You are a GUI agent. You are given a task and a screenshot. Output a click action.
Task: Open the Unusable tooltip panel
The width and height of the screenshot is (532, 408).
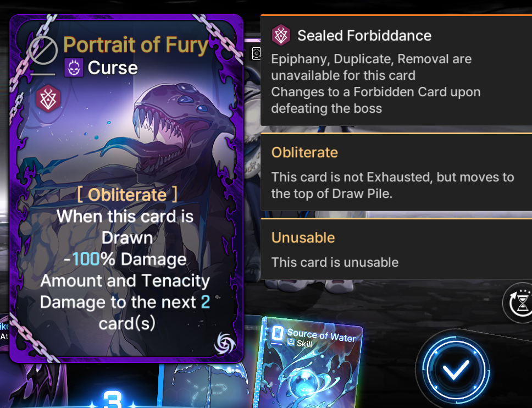pyautogui.click(x=396, y=249)
